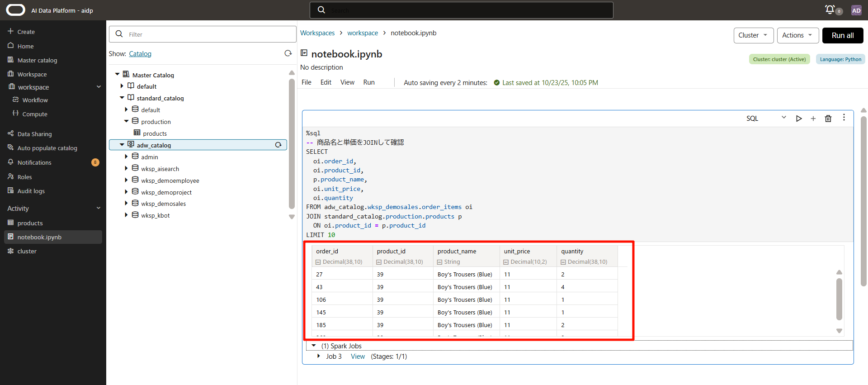Click the View link for Job 3
Image resolution: width=868 pixels, height=385 pixels.
(358, 356)
